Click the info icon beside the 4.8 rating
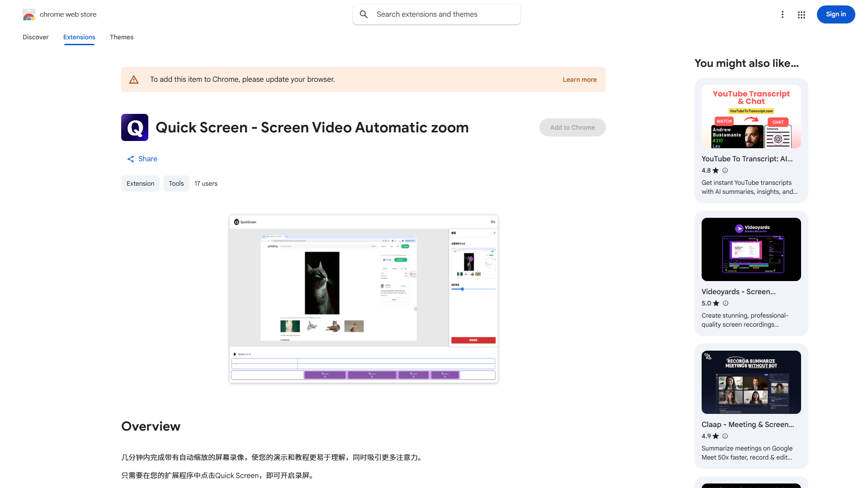The image size is (868, 488). coord(725,170)
